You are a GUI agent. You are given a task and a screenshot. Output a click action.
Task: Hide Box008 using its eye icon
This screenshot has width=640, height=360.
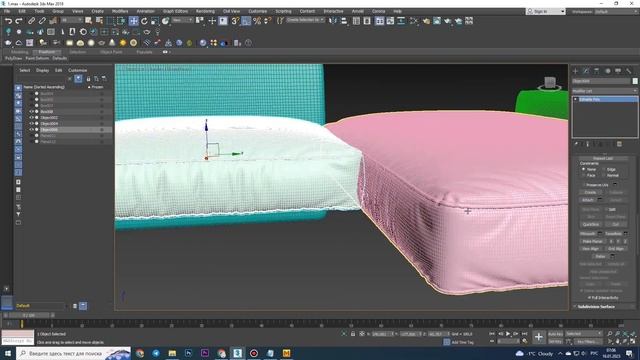31,111
